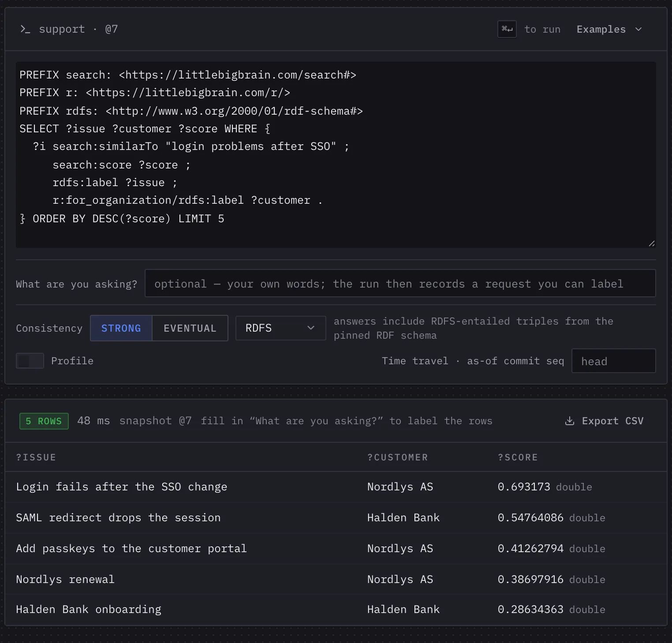Viewport: 672px width, 643px height.
Task: Focus the SPARQL query editor
Action: click(336, 155)
